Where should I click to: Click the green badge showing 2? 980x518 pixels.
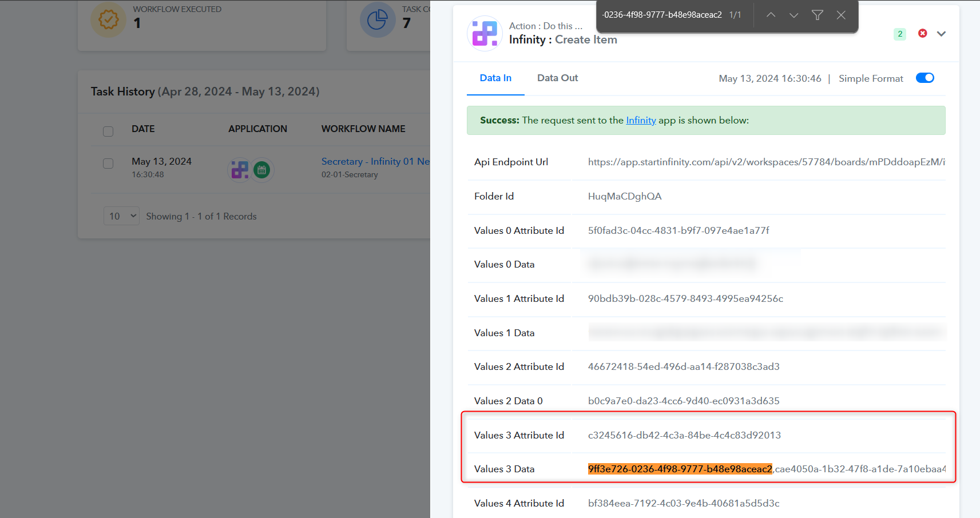(x=900, y=34)
